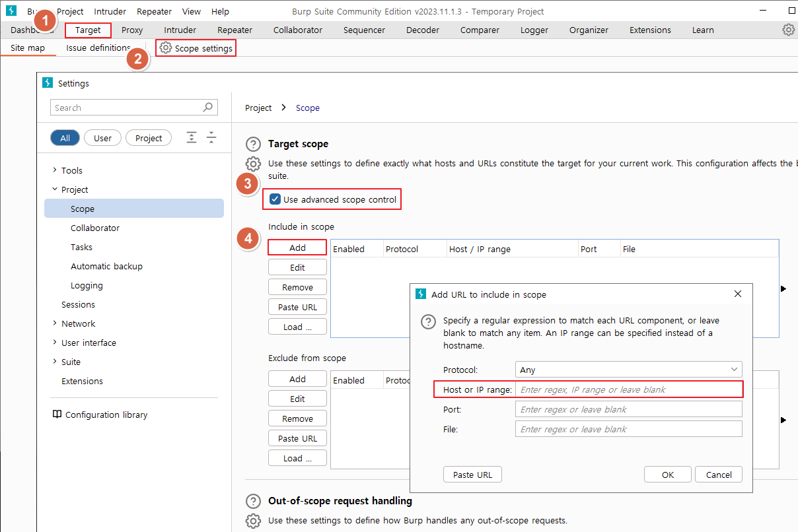
Task: Open the Collaborator tab
Action: (x=298, y=30)
